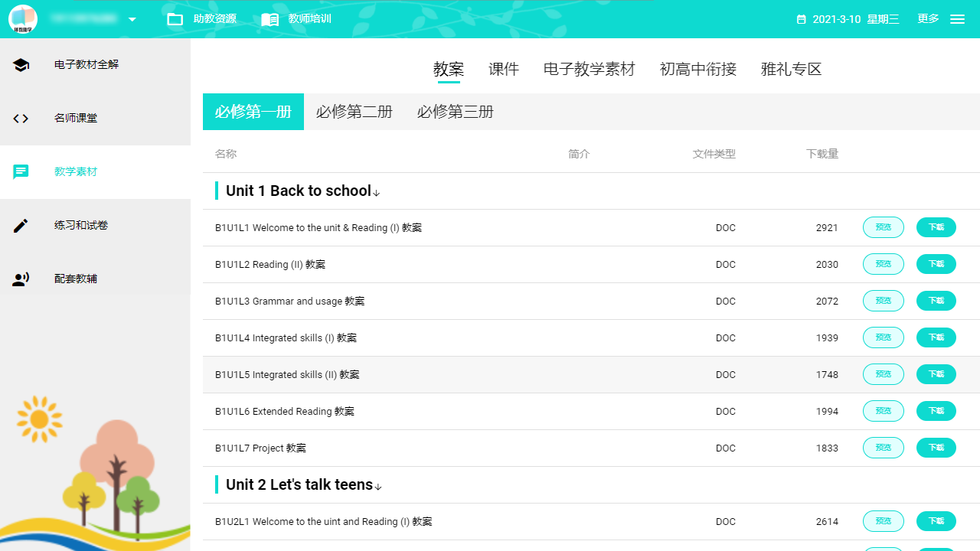Open the 雅礼专区 tab
This screenshot has width=980, height=551.
point(791,69)
